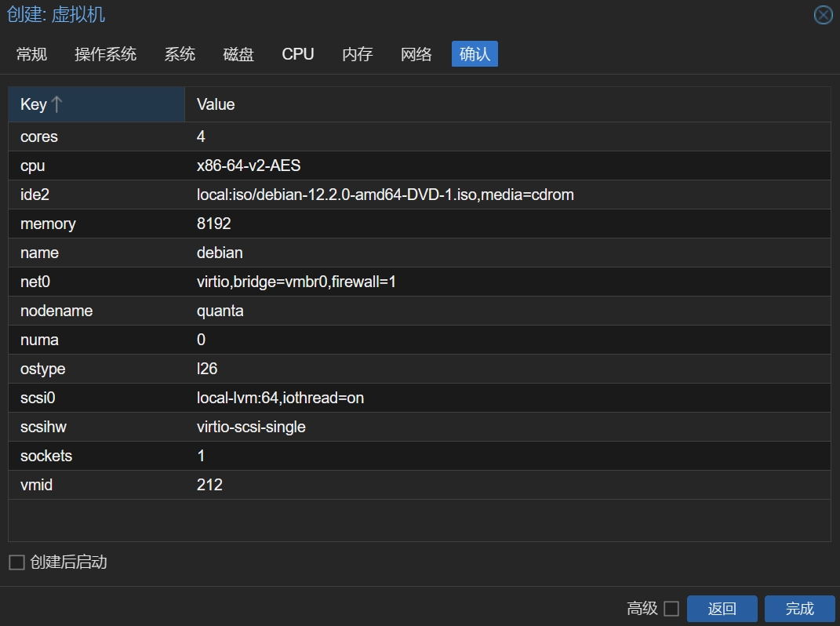Select the 磁盘 tab
The image size is (840, 626).
[238, 54]
